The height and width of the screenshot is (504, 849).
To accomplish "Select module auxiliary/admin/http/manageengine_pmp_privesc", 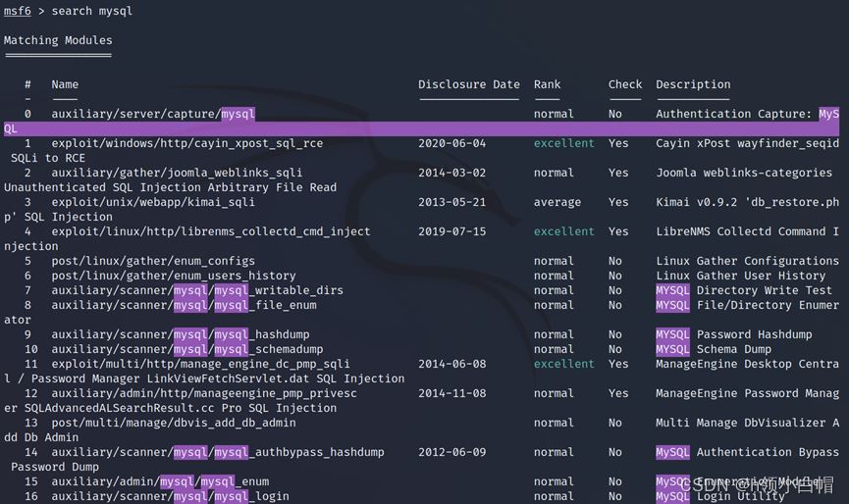I will click(204, 393).
